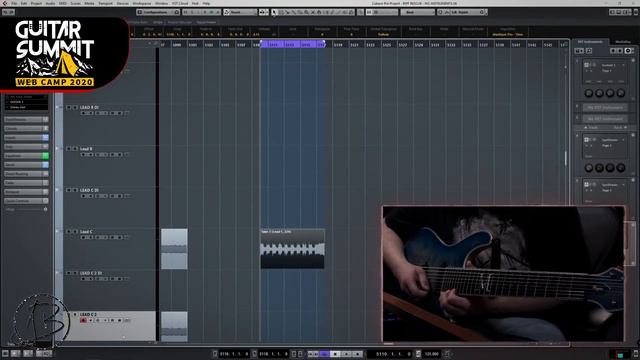640x360 pixels.
Task: Open the Beat snap type dropdown
Action: coord(418,12)
